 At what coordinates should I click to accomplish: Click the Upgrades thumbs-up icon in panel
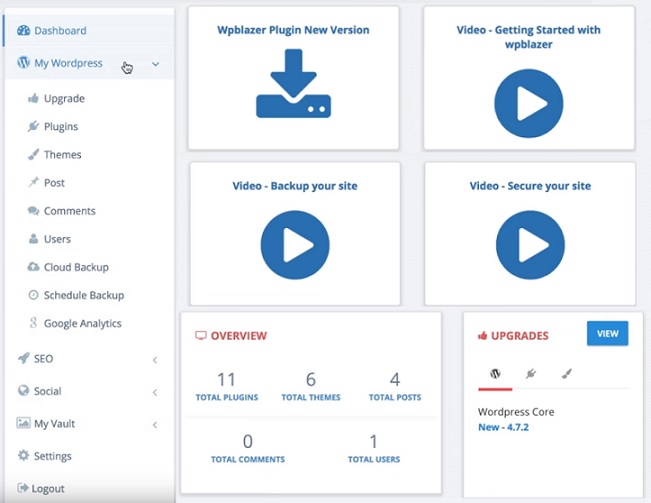pos(482,335)
